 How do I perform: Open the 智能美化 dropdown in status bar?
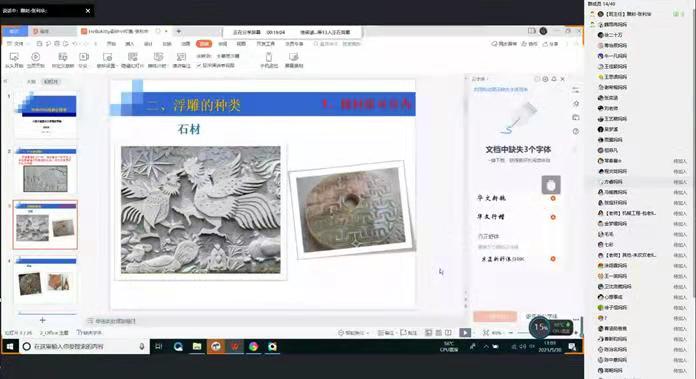353,333
